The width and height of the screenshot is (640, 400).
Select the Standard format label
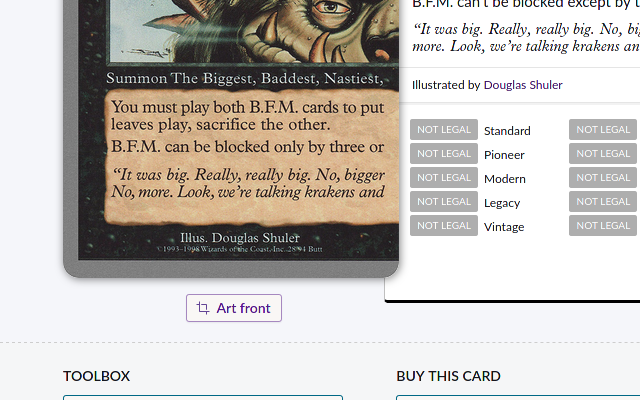507,131
